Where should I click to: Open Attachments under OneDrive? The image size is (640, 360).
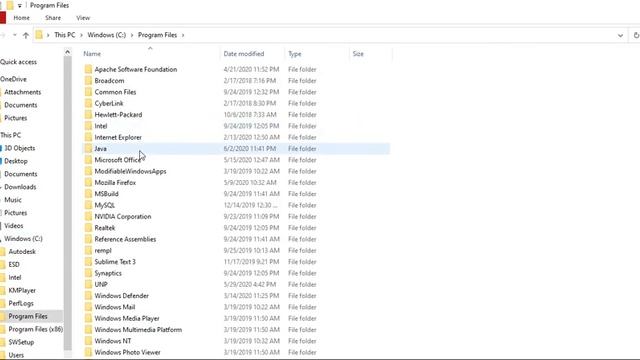(22, 92)
